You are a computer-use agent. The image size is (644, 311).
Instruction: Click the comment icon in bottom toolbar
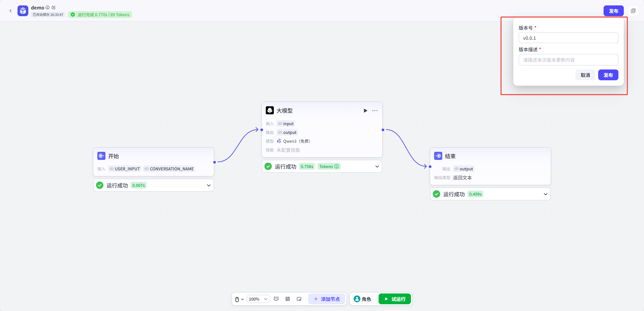click(276, 299)
